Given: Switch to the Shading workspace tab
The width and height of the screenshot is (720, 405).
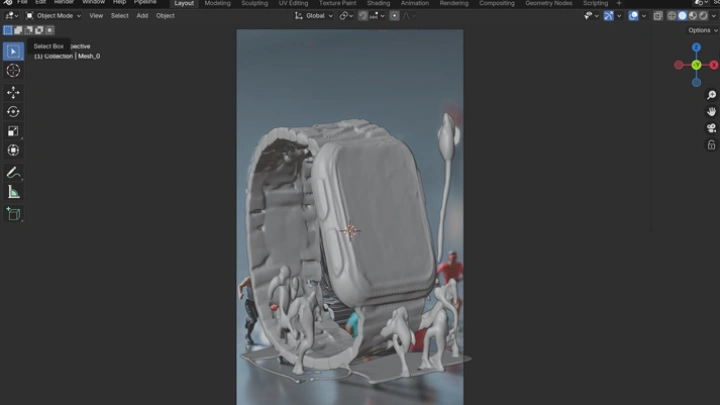Looking at the screenshot, I should [378, 3].
